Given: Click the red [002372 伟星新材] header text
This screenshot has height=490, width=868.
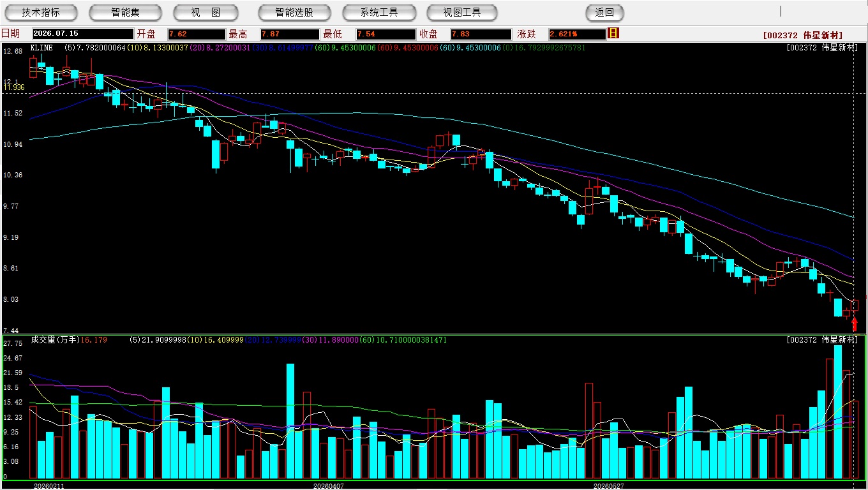Looking at the screenshot, I should (803, 35).
